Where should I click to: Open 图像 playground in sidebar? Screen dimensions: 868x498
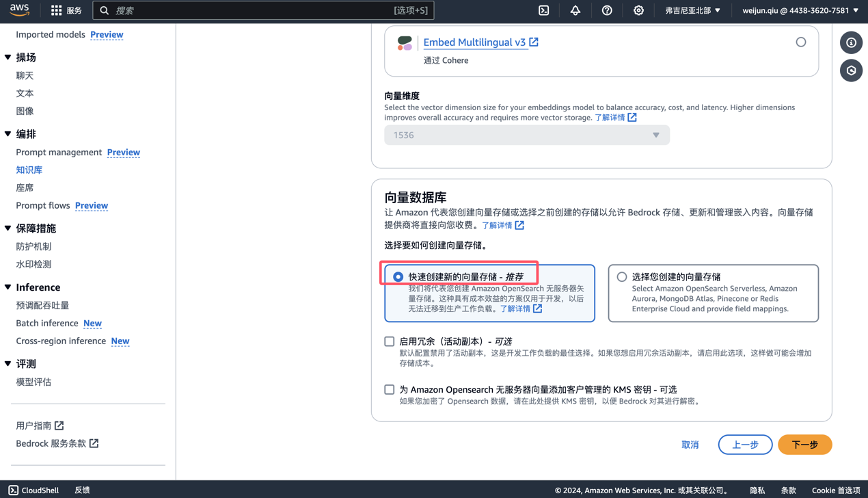25,111
